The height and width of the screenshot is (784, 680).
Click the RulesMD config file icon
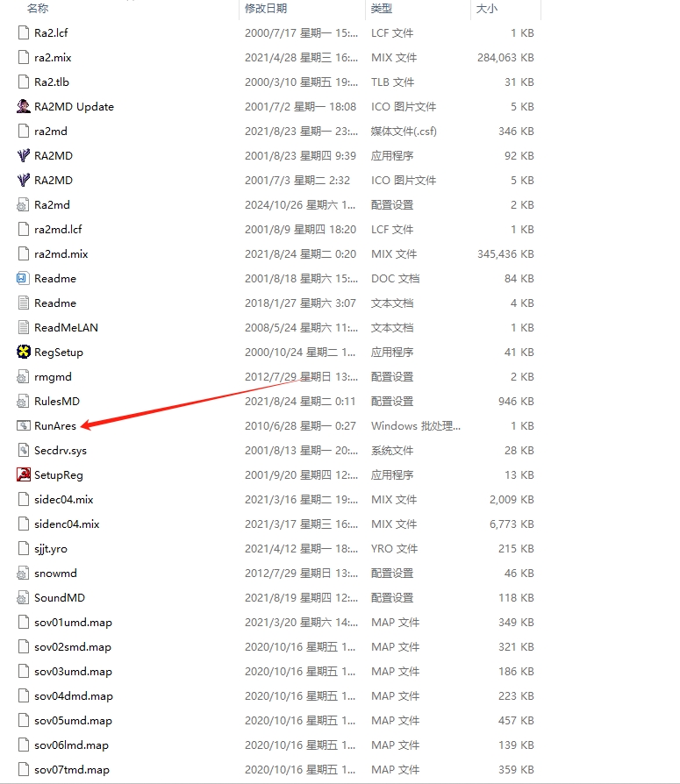tap(23, 401)
